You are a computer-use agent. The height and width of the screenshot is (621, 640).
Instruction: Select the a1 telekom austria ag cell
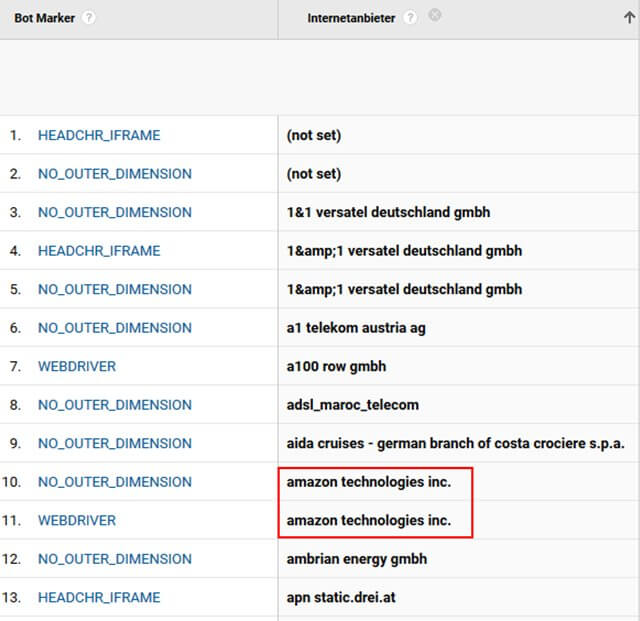pos(357,328)
